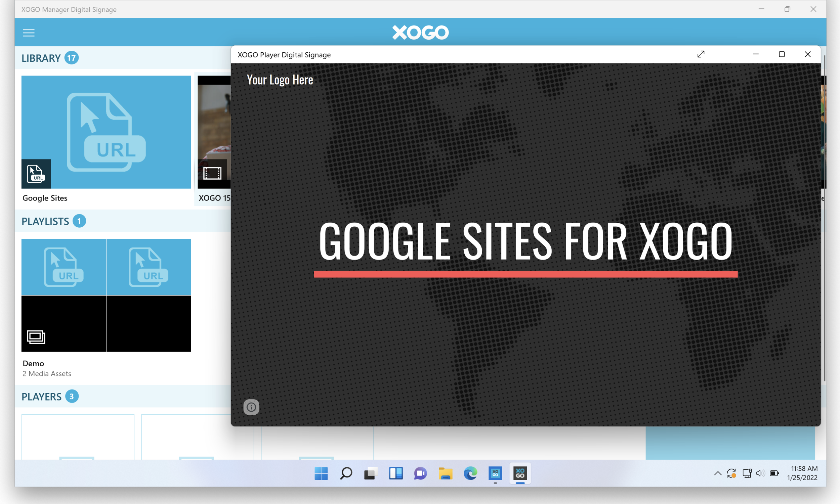This screenshot has width=840, height=504.
Task: Open File Explorer from the taskbar
Action: pos(445,473)
